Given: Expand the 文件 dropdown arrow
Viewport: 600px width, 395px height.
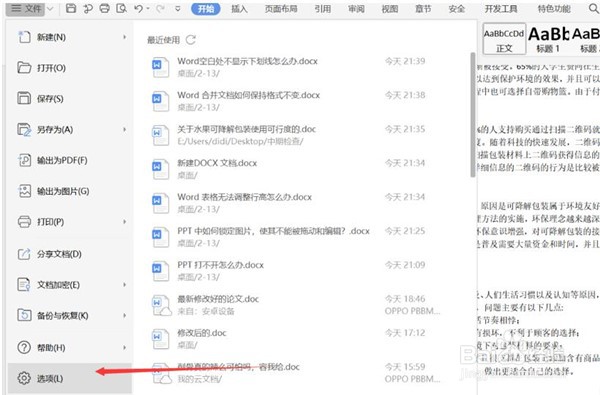Looking at the screenshot, I should coord(51,9).
